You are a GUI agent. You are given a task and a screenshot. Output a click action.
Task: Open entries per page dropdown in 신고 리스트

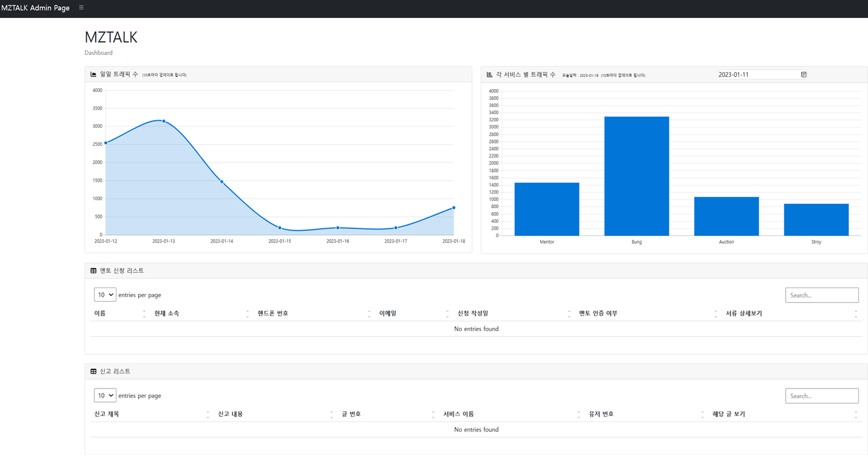pos(105,396)
